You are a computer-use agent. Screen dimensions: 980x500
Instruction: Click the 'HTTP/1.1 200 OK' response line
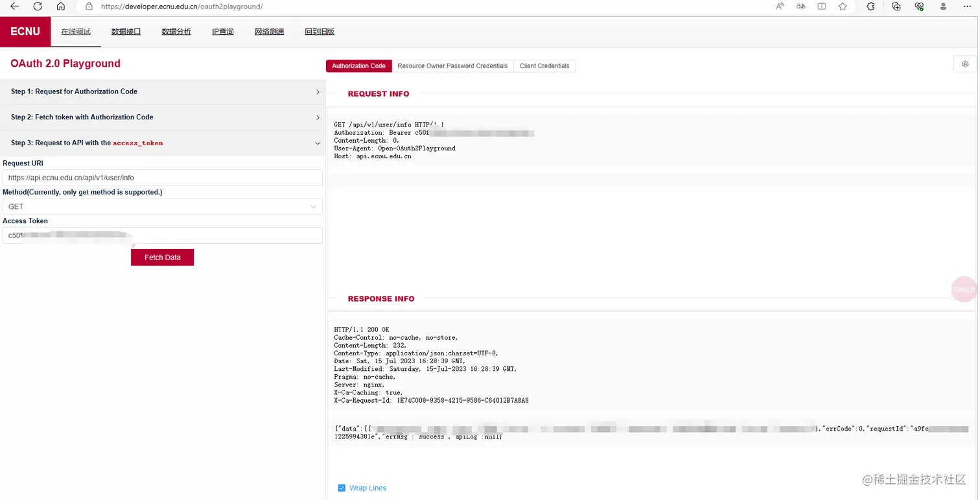point(362,329)
